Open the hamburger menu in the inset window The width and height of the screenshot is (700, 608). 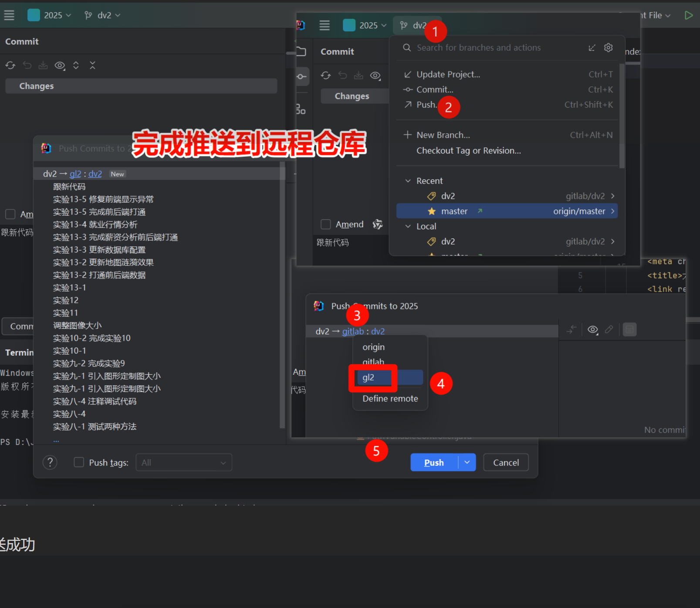[325, 25]
